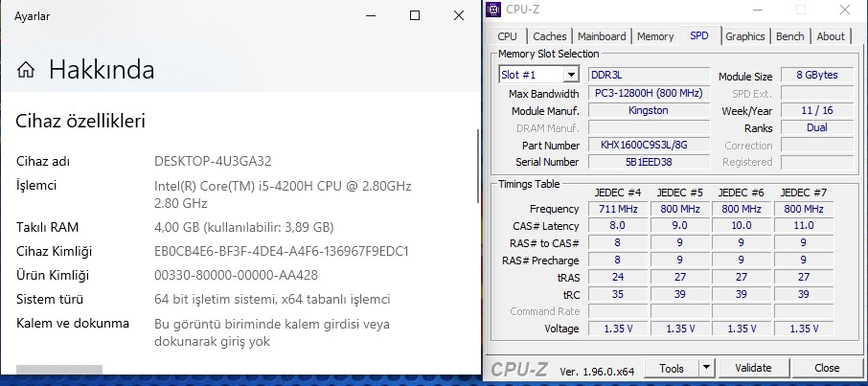Click the DDR3L memory type field
Image resolution: width=868 pixels, height=386 pixels.
(x=649, y=75)
